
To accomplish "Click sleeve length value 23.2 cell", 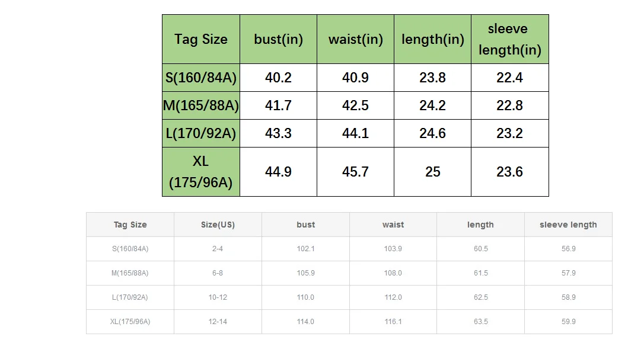I will [x=510, y=133].
